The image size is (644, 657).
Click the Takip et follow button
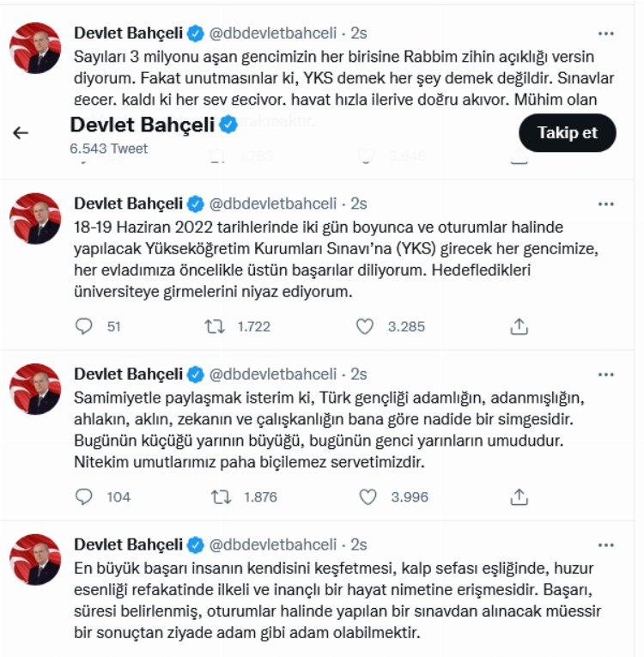568,132
